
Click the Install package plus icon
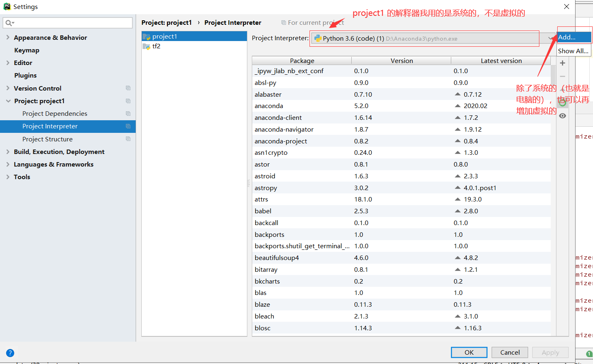click(x=563, y=63)
